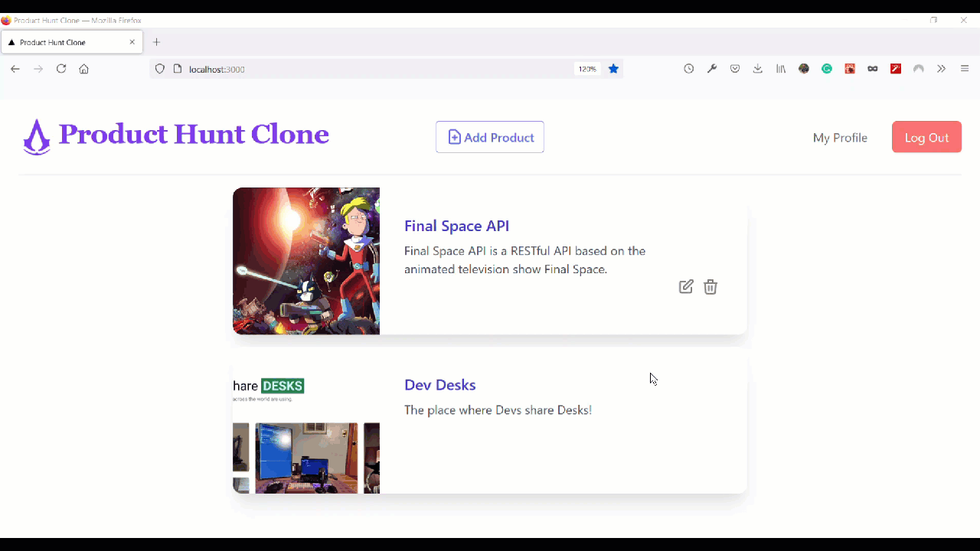The image size is (980, 551).
Task: Expand the toolbar overflow chevrons
Action: 942,69
